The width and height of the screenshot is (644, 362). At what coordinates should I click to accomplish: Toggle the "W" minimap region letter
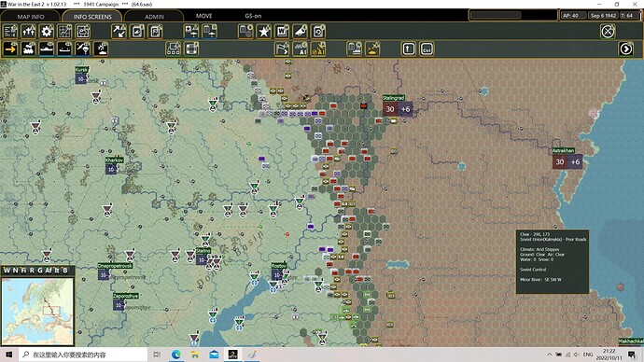point(7,270)
